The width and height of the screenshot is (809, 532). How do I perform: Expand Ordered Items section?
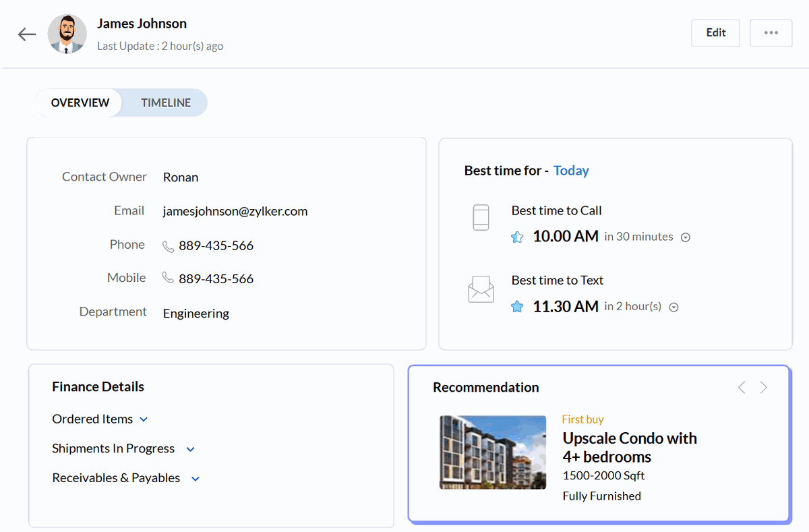click(x=144, y=419)
